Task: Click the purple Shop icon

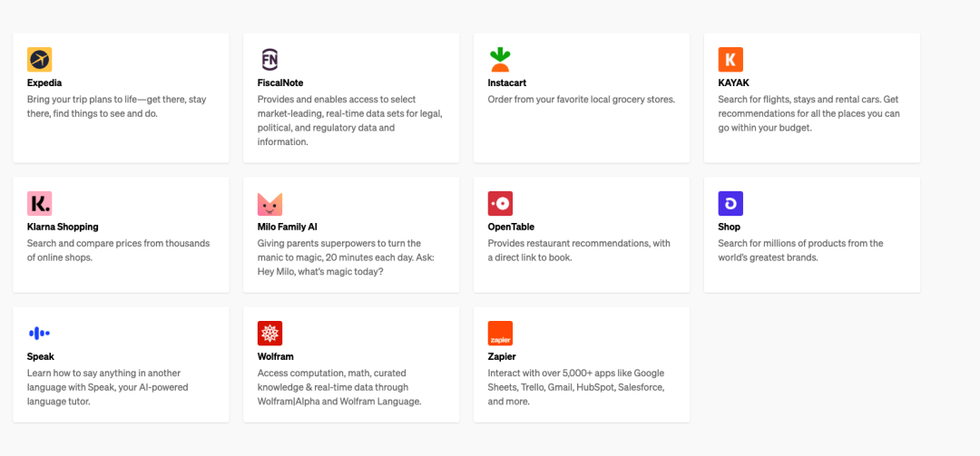Action: click(x=730, y=203)
